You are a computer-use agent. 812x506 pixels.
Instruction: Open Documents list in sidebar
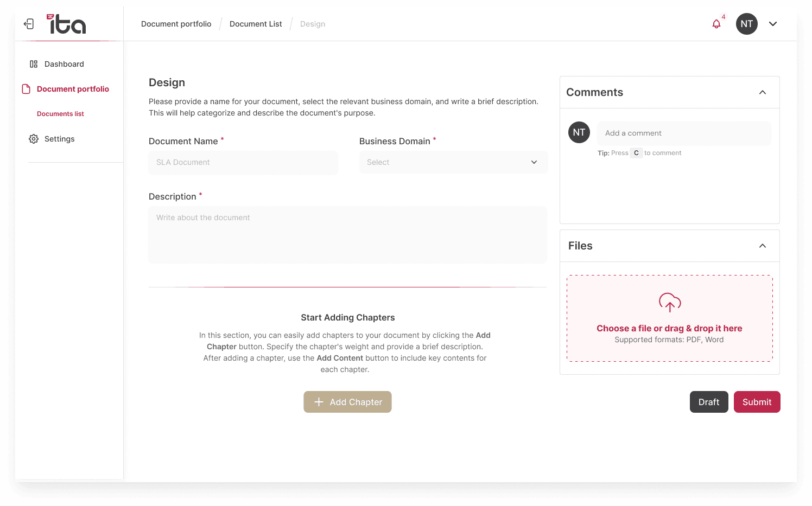pos(60,114)
